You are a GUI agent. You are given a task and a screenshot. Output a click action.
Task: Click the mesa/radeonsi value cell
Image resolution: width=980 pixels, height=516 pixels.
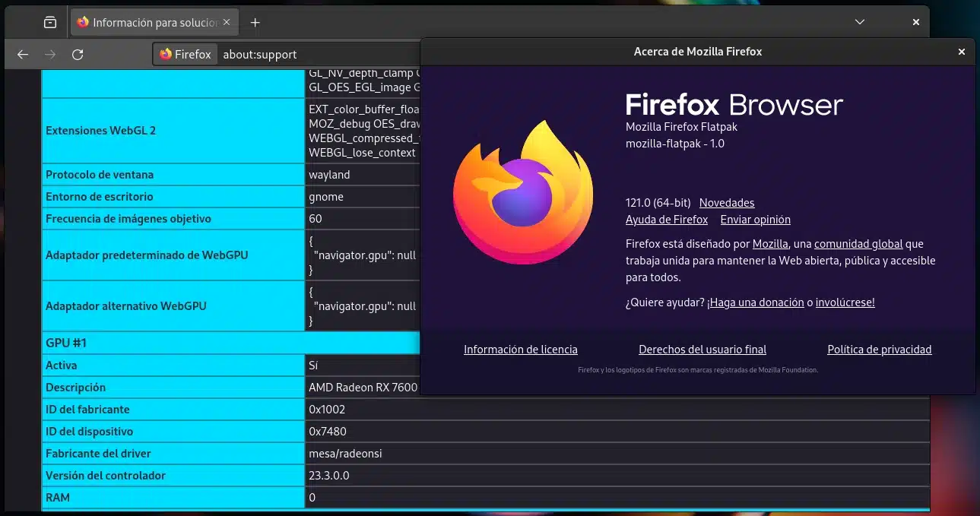(x=617, y=454)
